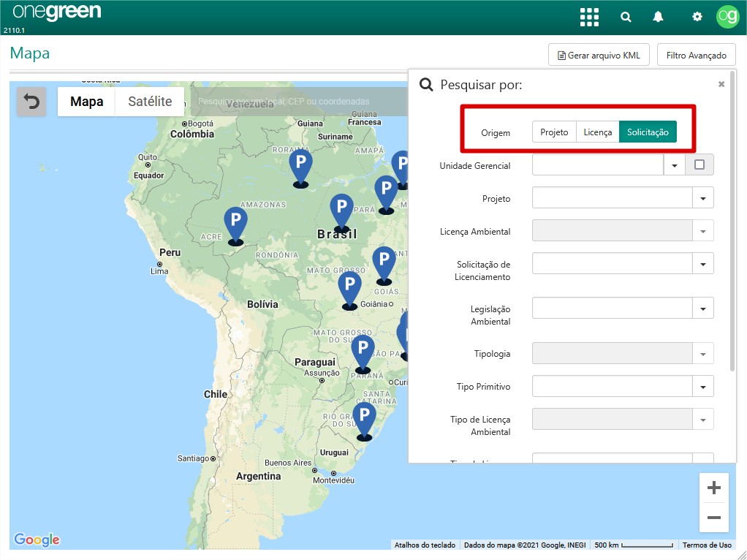Screen dimensions: 747x560
Task: Click the Filtro Avançado button
Action: point(696,56)
